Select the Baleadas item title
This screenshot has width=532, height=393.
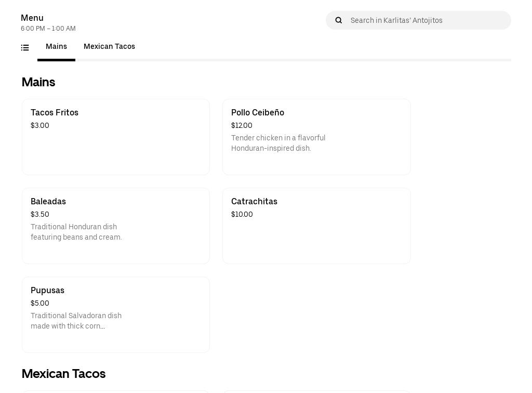[x=48, y=202]
